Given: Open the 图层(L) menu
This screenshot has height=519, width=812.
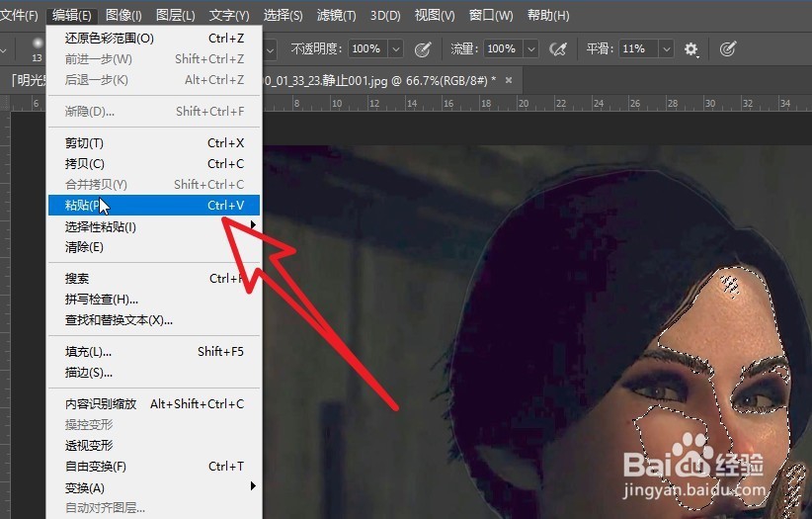Looking at the screenshot, I should click(x=175, y=15).
